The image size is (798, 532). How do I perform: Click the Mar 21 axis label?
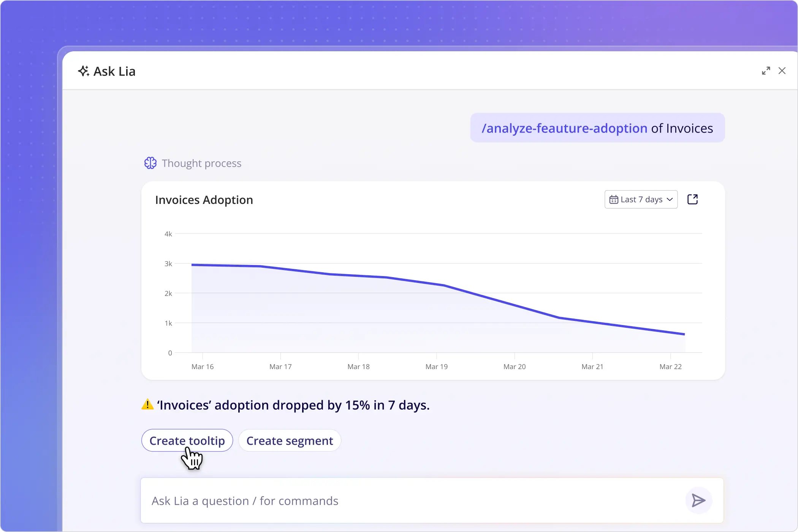click(x=592, y=366)
